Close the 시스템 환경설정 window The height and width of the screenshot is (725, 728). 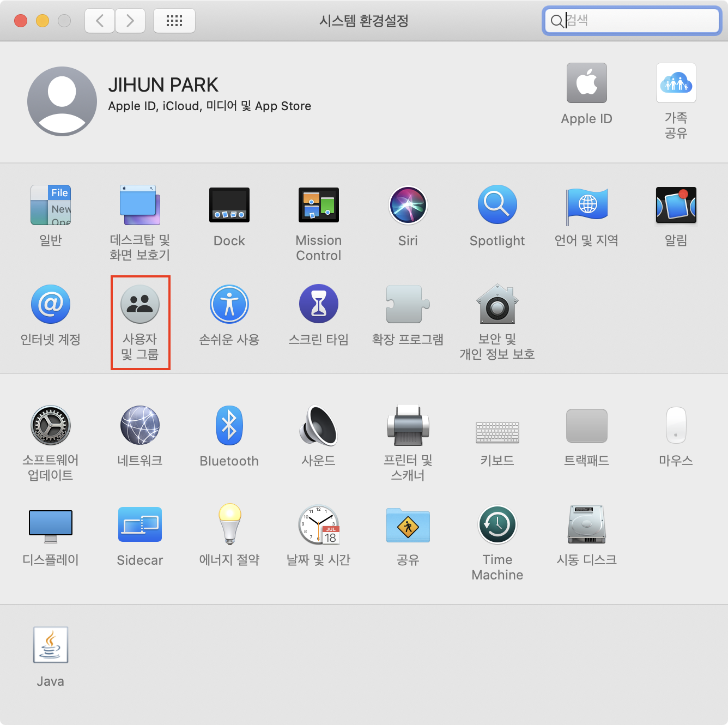21,21
